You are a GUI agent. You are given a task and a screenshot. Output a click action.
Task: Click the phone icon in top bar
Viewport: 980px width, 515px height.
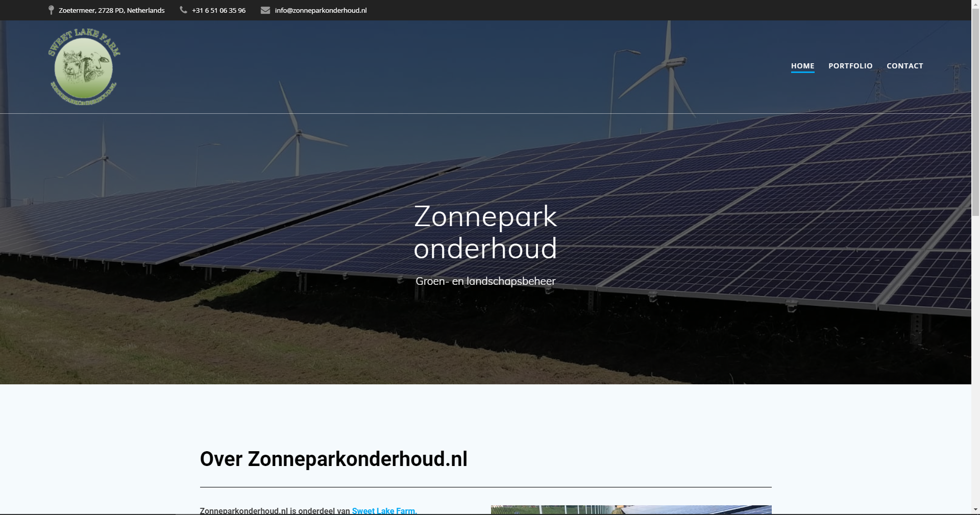pos(183,10)
